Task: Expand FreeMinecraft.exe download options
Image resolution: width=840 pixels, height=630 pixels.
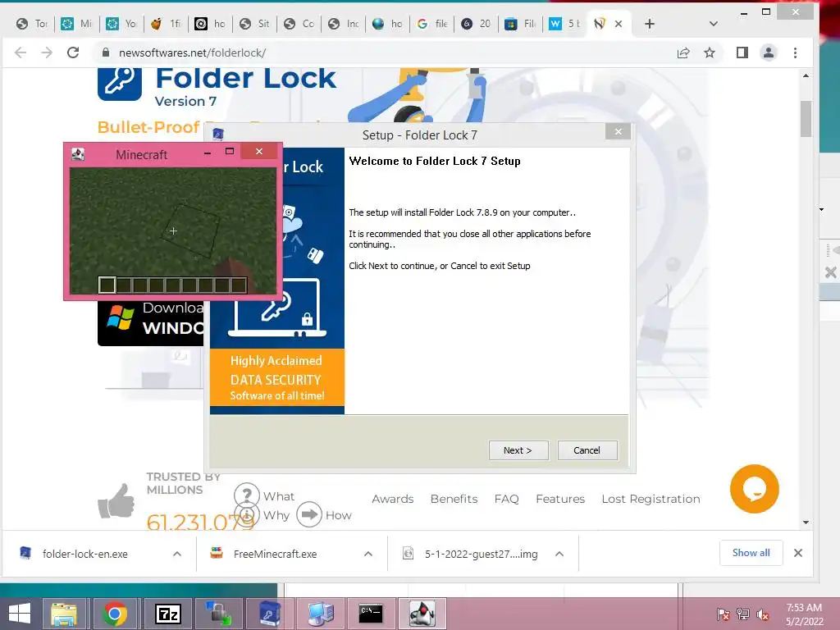Action: point(368,554)
